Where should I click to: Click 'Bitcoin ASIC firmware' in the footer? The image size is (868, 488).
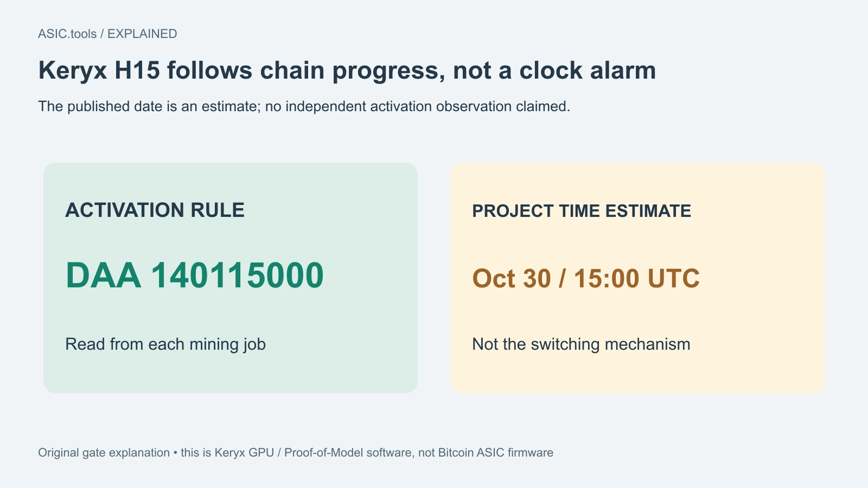(495, 453)
